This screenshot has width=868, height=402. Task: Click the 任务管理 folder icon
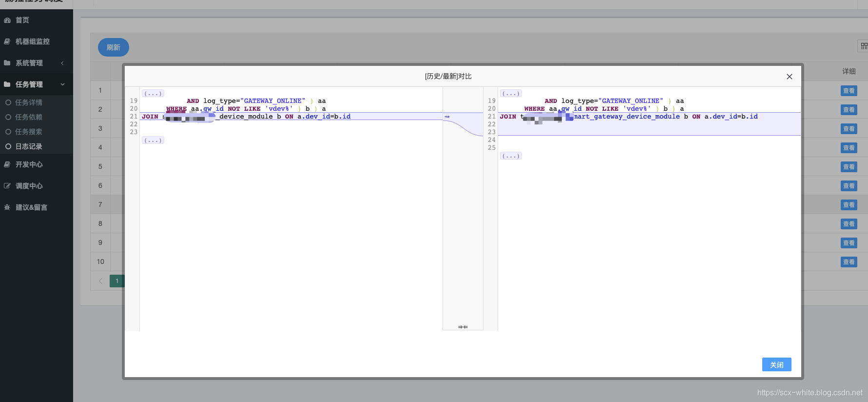[7, 84]
